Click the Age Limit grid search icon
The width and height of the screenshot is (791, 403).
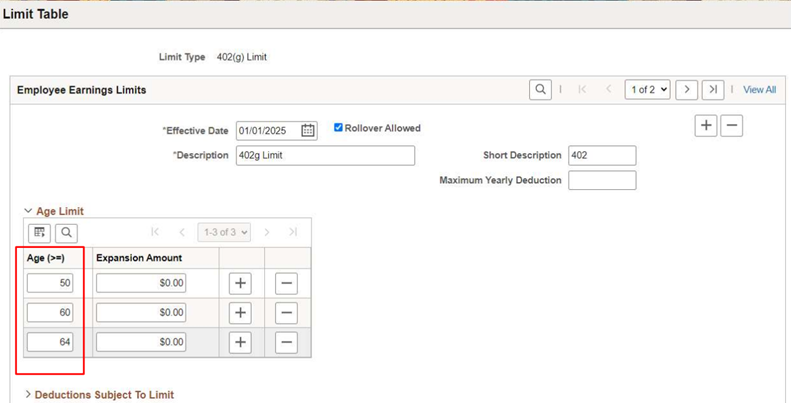67,233
